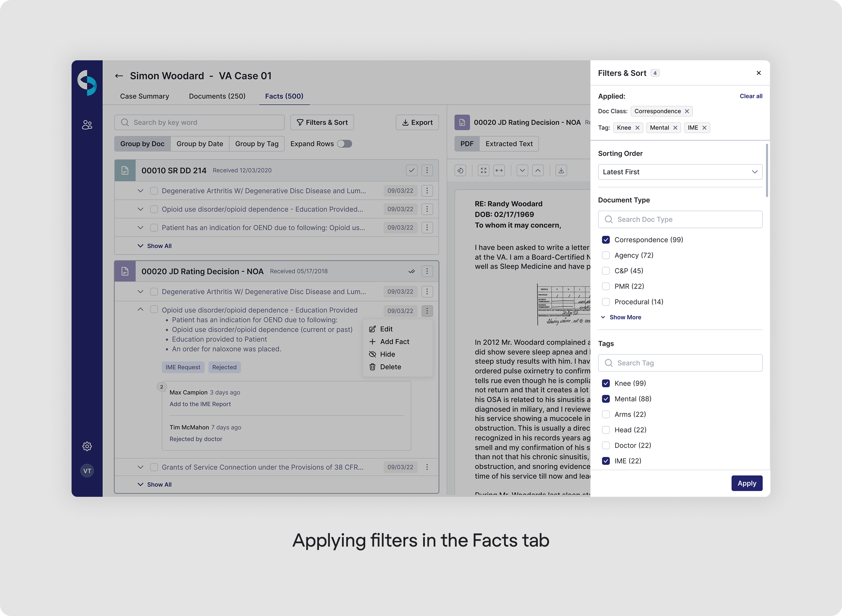Collapse the expanded Opioid use disorder row
Screen dimensions: 842x616
[x=140, y=310]
